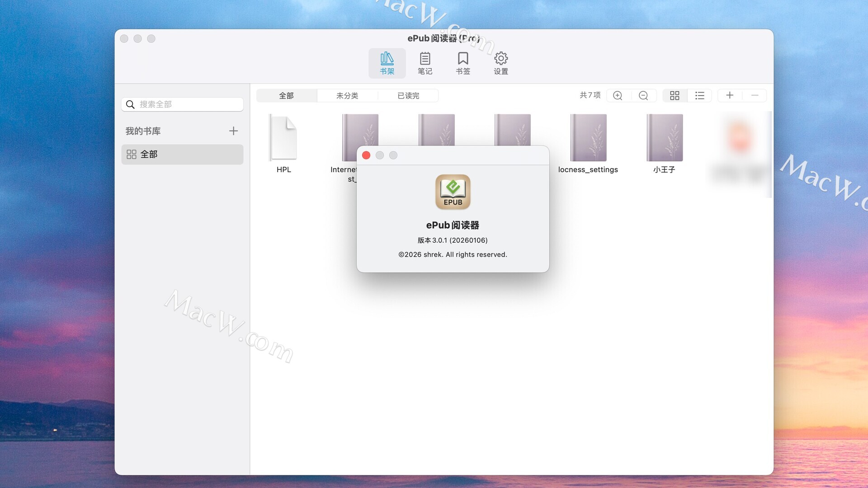
Task: Click the zoom in magnifier icon
Action: pyautogui.click(x=618, y=95)
